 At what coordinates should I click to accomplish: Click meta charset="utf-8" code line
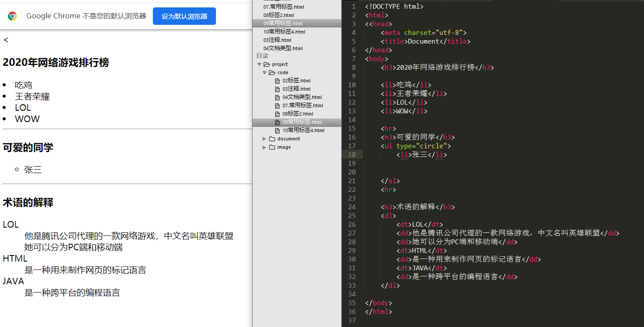click(424, 33)
